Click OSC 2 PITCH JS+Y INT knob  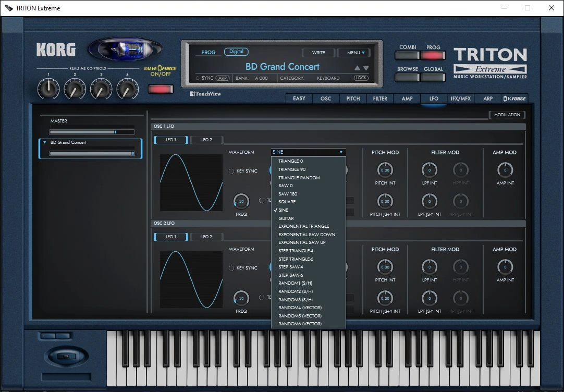pyautogui.click(x=385, y=298)
